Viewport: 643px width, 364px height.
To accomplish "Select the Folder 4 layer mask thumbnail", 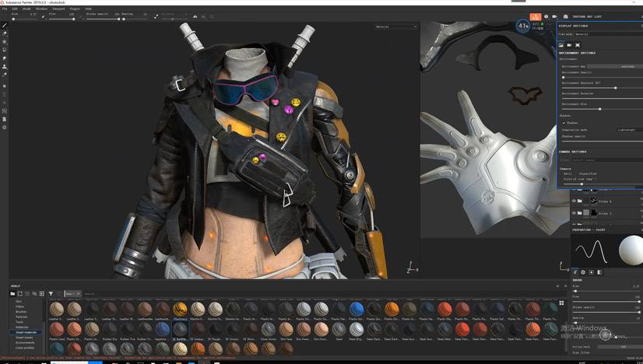I will [594, 201].
